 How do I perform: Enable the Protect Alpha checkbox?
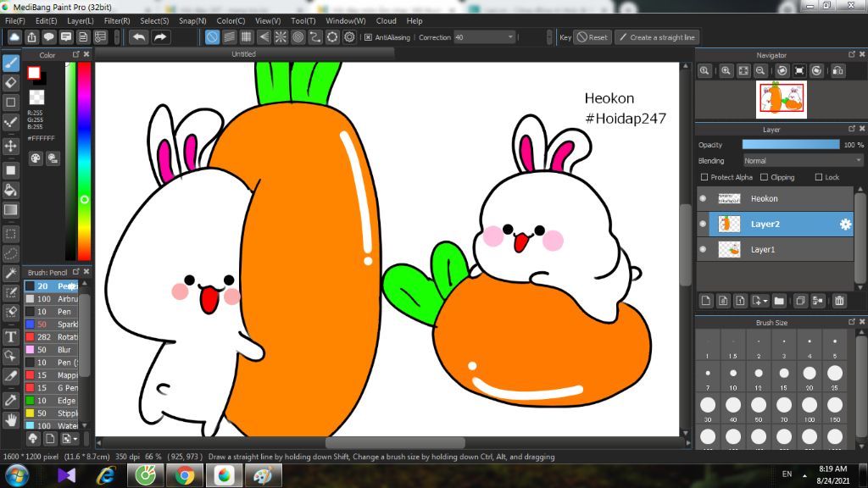tap(704, 177)
